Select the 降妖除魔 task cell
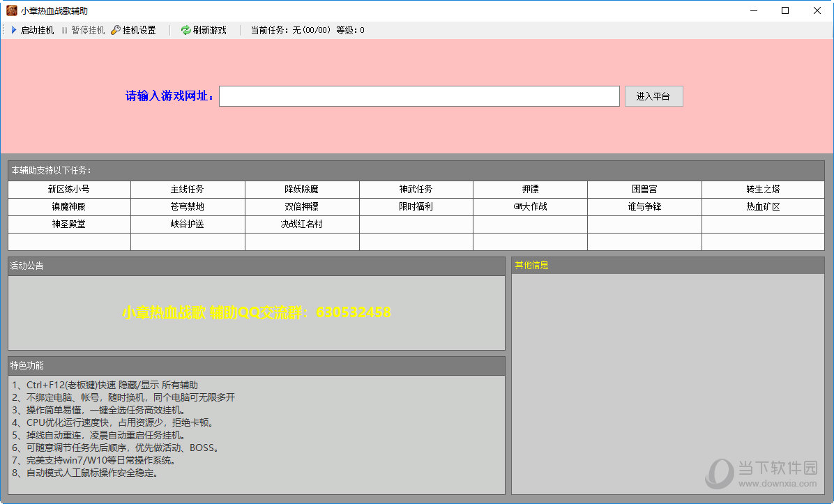The height and width of the screenshot is (504, 834). tap(302, 190)
